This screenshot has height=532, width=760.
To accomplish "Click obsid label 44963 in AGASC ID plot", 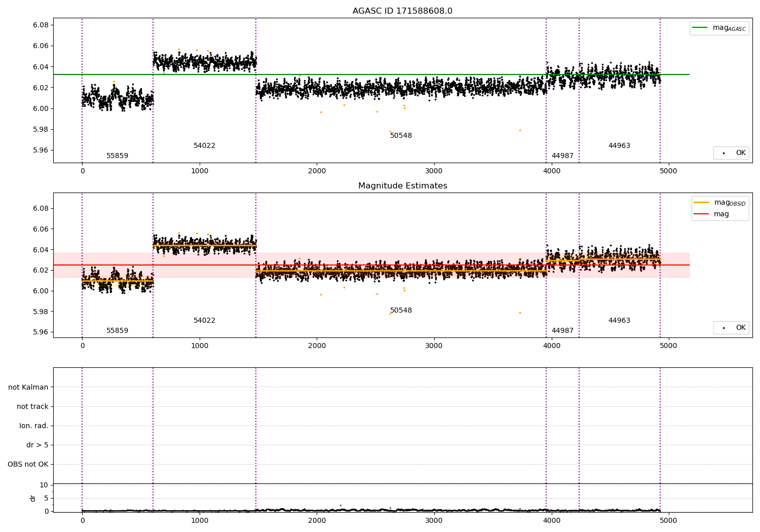I will [619, 146].
